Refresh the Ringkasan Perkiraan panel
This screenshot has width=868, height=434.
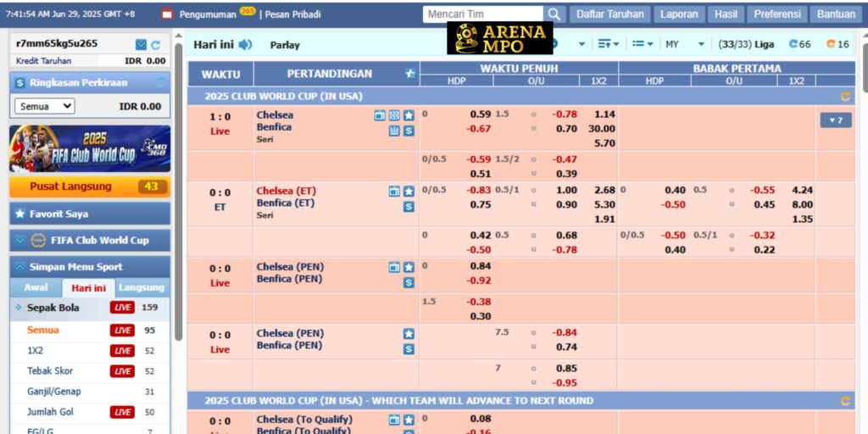(x=161, y=83)
